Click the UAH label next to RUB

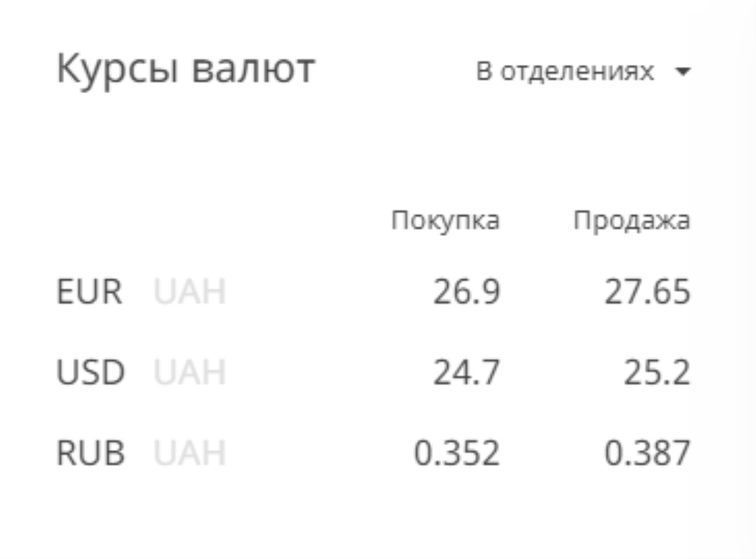point(190,453)
